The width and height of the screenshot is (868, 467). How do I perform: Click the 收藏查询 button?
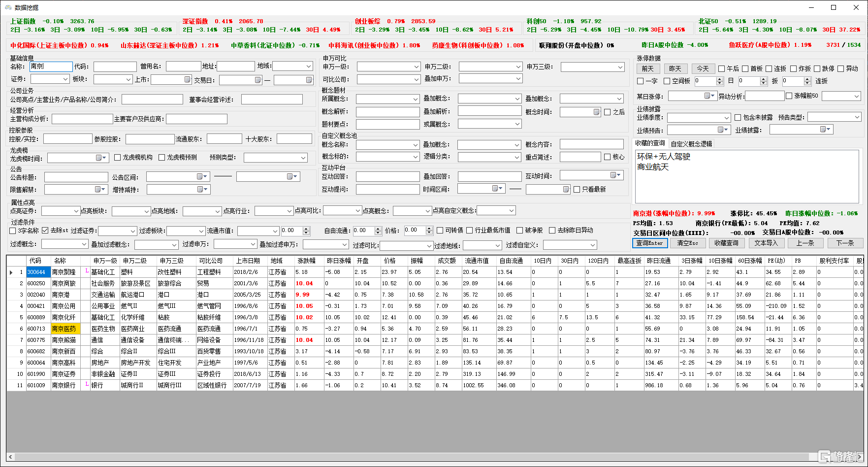tap(727, 243)
